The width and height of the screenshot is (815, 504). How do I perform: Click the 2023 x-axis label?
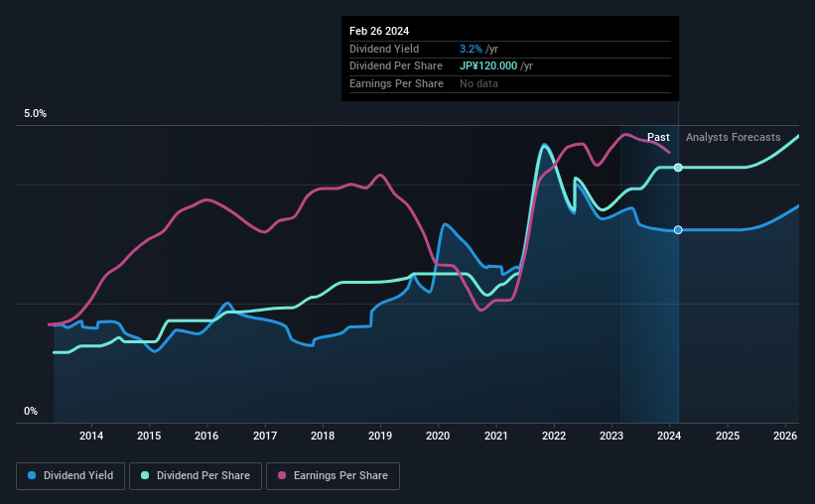coord(611,436)
